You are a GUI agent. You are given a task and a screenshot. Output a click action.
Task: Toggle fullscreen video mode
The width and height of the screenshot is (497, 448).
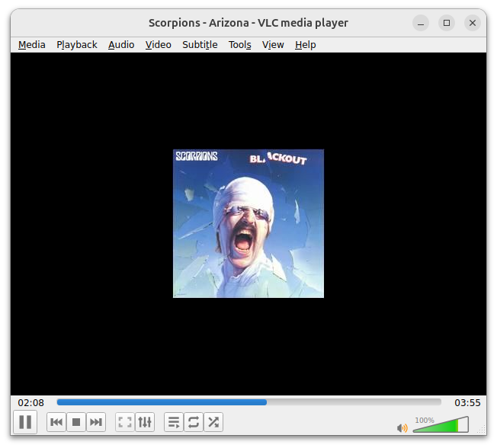[x=125, y=422]
